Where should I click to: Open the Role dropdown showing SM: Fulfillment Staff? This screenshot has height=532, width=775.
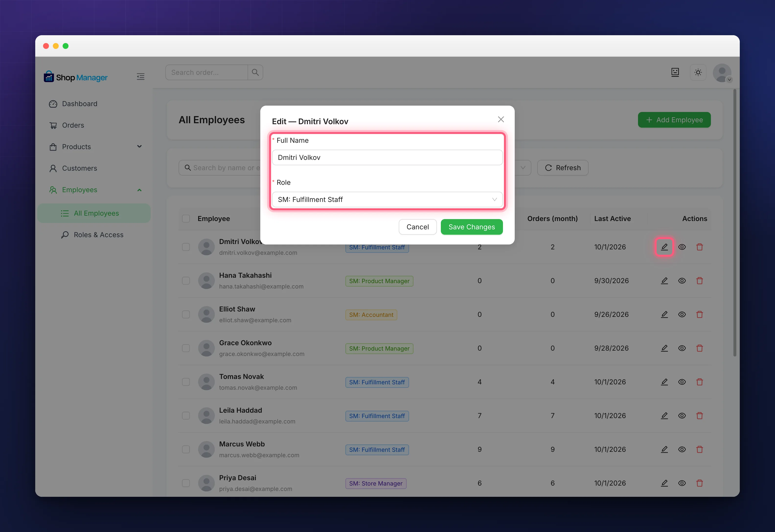click(387, 199)
